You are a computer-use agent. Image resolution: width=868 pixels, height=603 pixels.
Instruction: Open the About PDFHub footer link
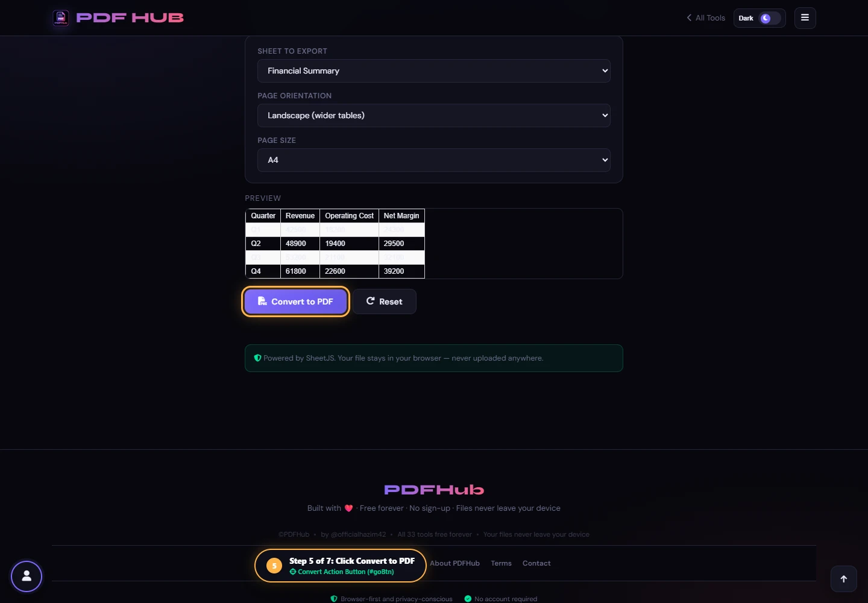coord(454,563)
